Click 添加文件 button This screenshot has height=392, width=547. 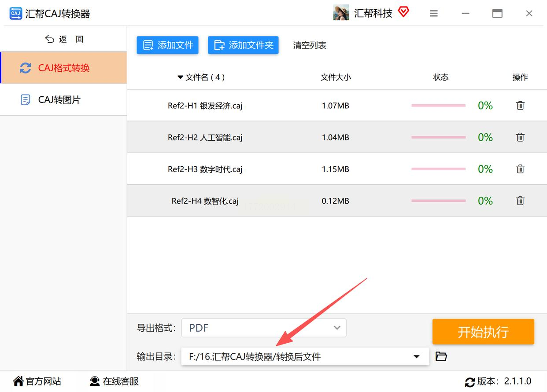point(167,45)
